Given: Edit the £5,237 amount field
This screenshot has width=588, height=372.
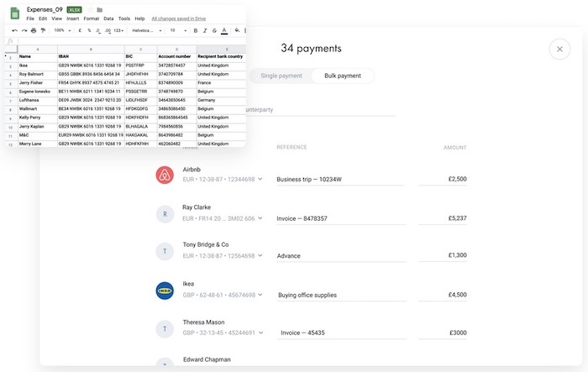Looking at the screenshot, I should [x=443, y=218].
